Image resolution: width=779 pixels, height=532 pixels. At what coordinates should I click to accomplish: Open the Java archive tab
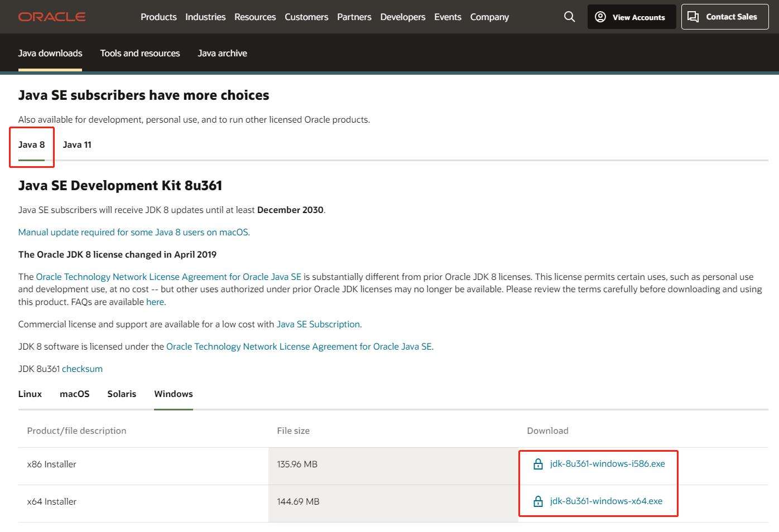[222, 53]
